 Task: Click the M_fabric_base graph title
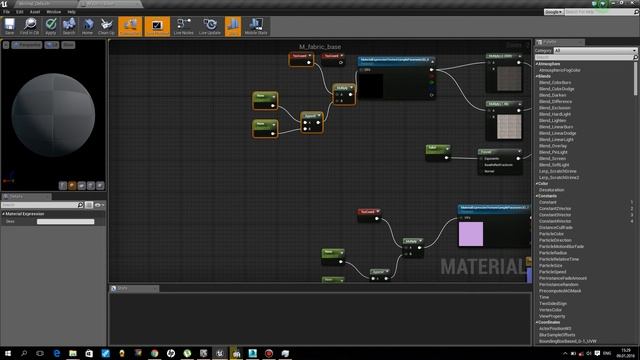pyautogui.click(x=320, y=47)
